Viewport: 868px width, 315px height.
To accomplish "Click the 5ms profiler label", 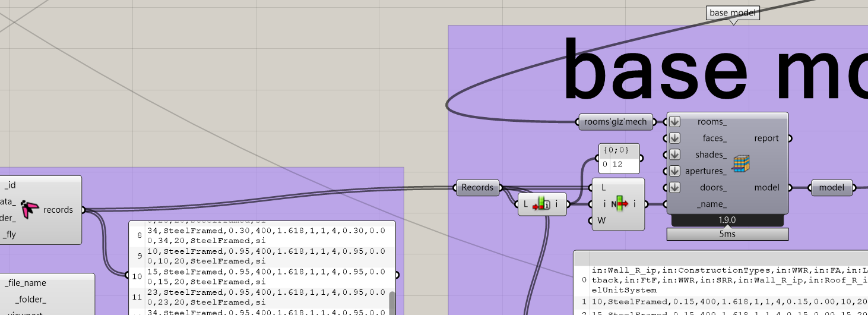I will [727, 235].
